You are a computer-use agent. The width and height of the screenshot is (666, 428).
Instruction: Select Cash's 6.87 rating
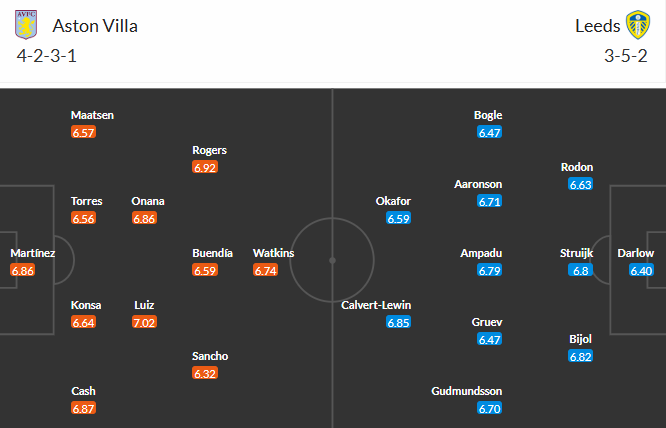click(x=84, y=408)
